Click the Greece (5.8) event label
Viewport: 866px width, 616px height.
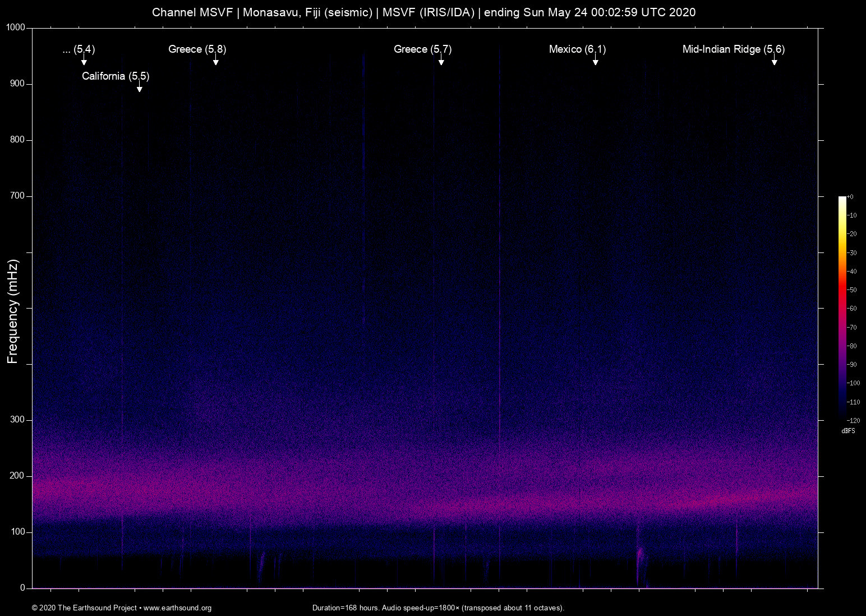tap(197, 49)
